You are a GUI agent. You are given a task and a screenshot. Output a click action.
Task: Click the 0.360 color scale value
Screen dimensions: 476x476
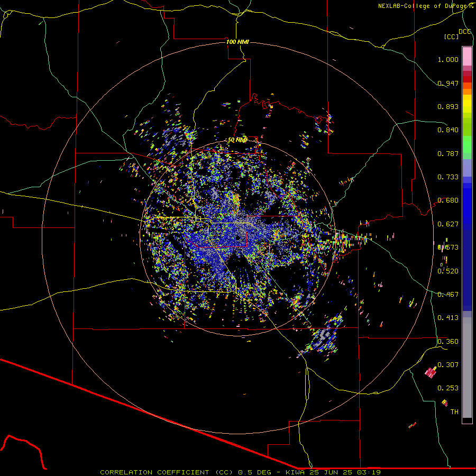[448, 342]
